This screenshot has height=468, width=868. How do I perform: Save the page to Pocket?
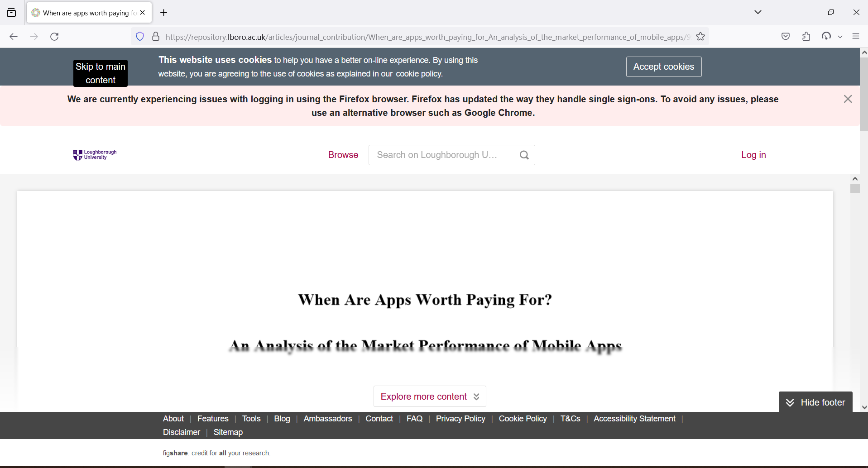coord(786,37)
